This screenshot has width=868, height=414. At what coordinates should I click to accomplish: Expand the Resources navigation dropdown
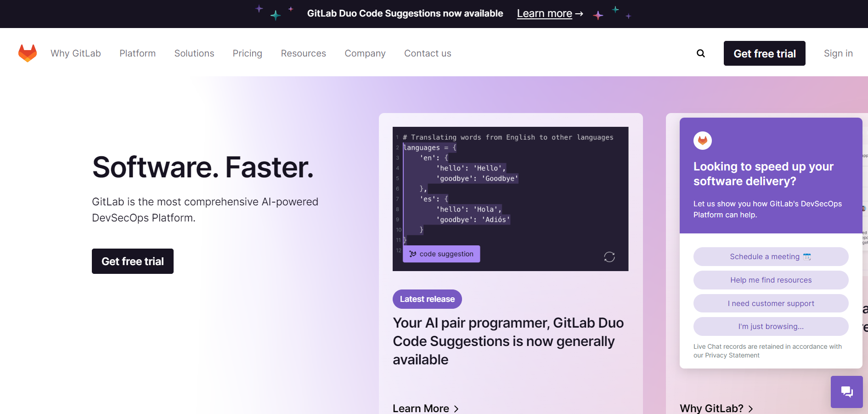[303, 53]
